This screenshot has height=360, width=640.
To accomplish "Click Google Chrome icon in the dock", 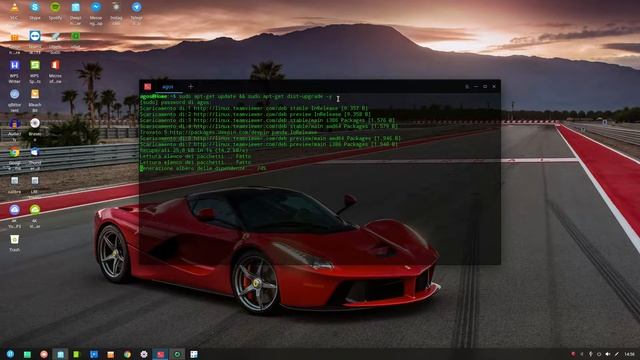I will pos(127,354).
